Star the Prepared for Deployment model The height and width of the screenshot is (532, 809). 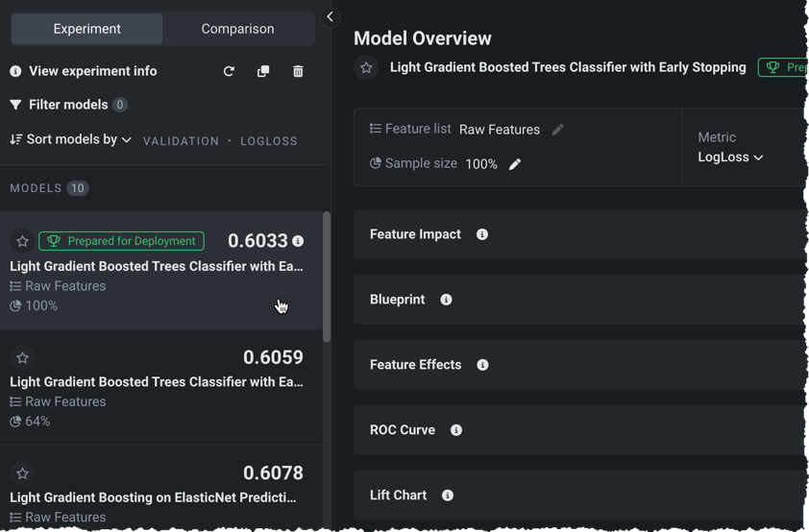click(22, 241)
